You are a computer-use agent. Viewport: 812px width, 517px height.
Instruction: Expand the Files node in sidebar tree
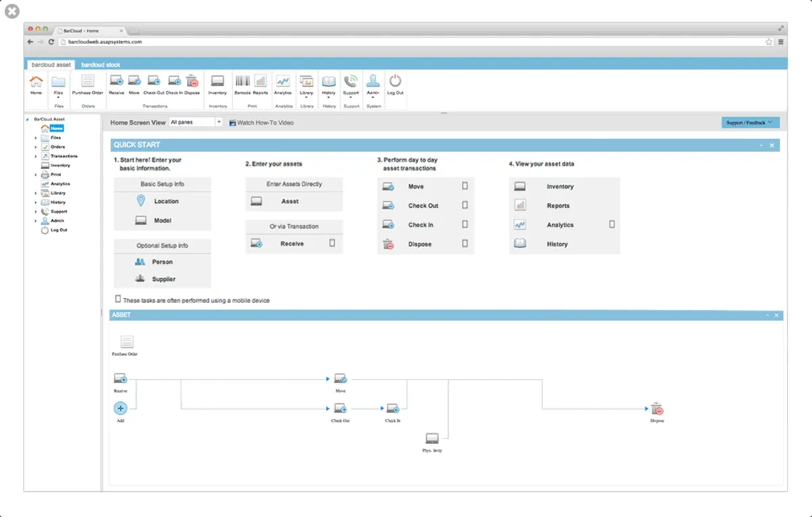click(36, 138)
